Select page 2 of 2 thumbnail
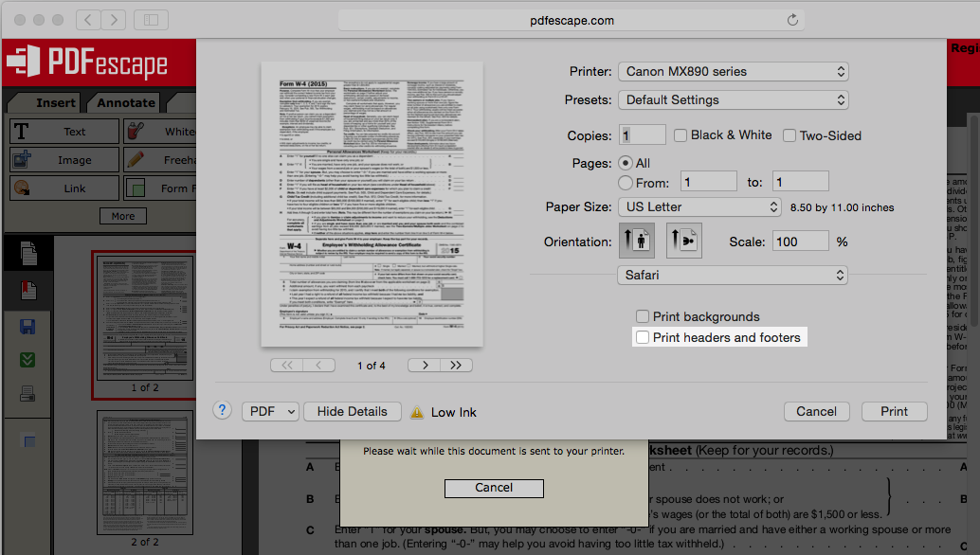The height and width of the screenshot is (555, 980). (145, 472)
